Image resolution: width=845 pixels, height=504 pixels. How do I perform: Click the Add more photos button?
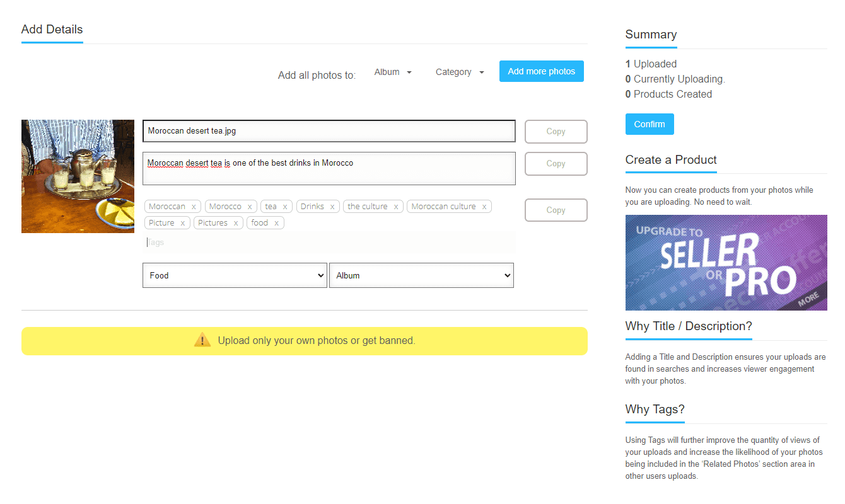pyautogui.click(x=541, y=71)
